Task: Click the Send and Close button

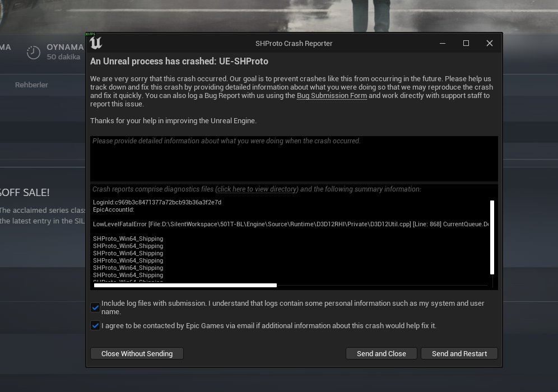Action: [x=381, y=353]
